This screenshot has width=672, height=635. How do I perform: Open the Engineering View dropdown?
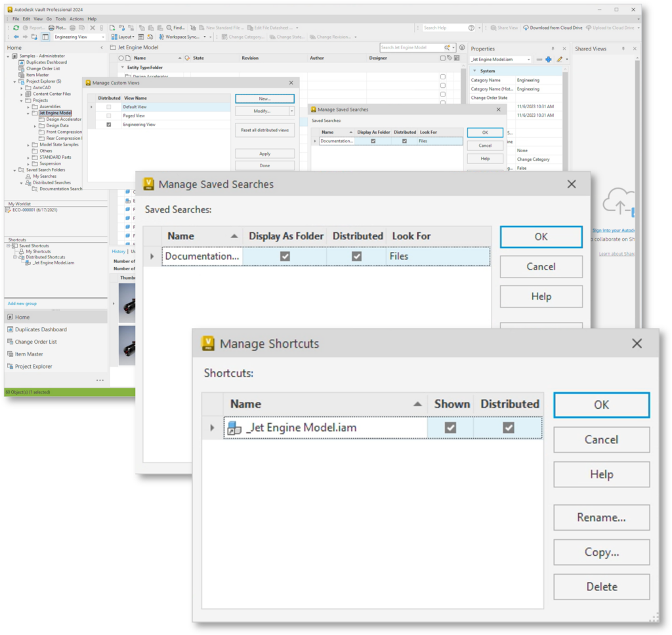103,37
